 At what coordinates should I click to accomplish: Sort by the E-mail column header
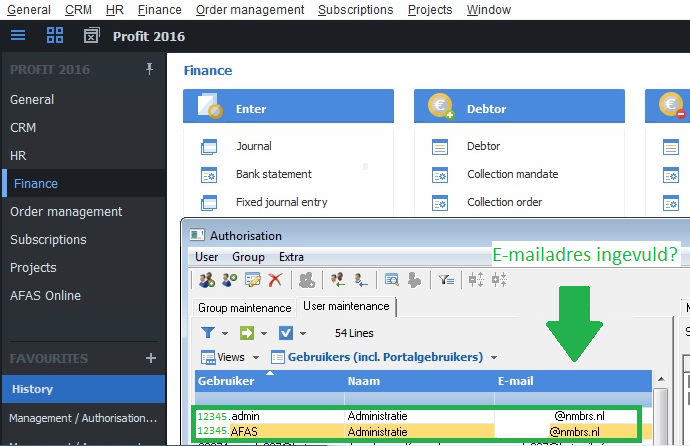(573, 381)
